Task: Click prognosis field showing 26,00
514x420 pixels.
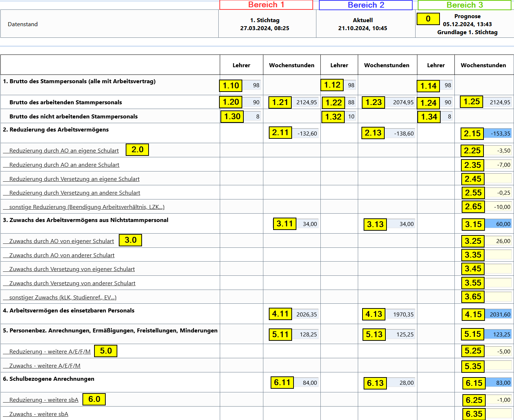Action: click(x=498, y=241)
